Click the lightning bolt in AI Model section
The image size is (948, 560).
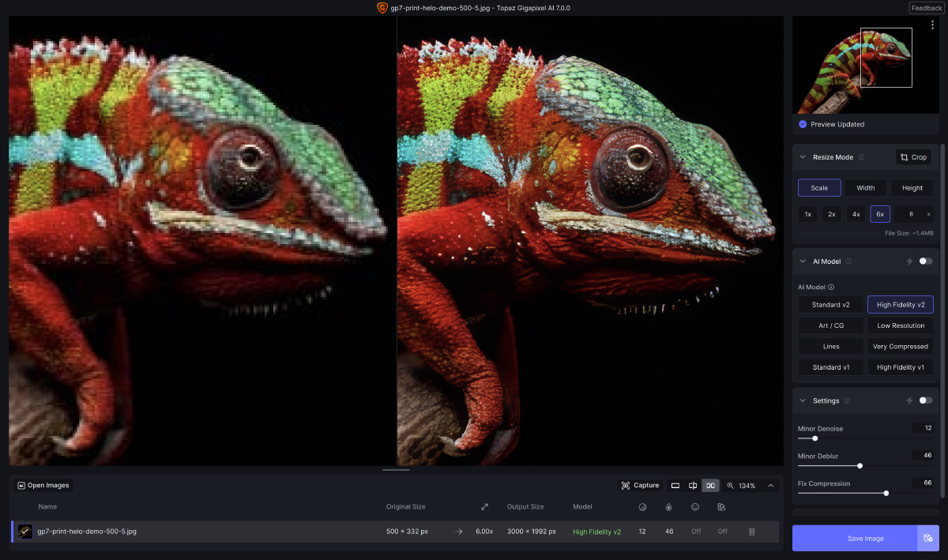point(909,261)
